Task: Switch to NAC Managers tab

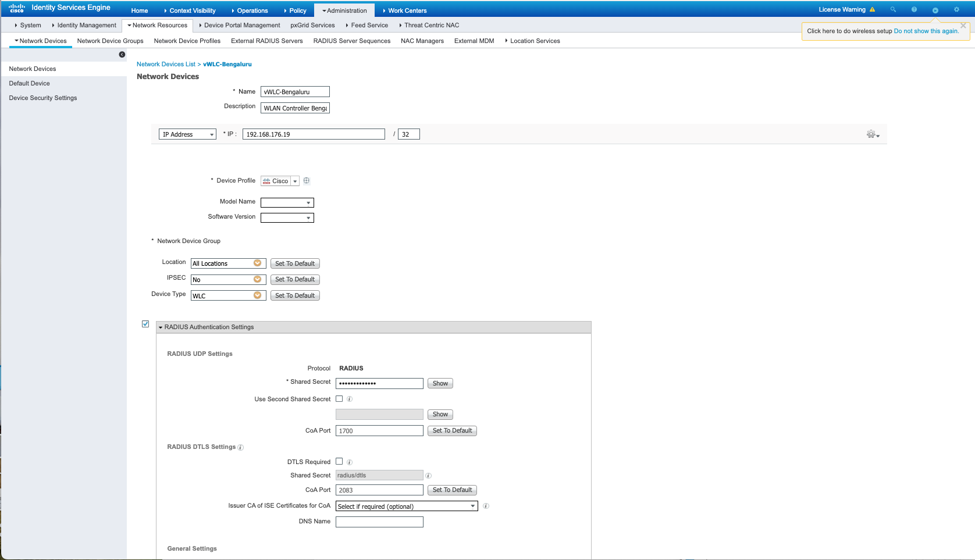Action: pos(422,41)
